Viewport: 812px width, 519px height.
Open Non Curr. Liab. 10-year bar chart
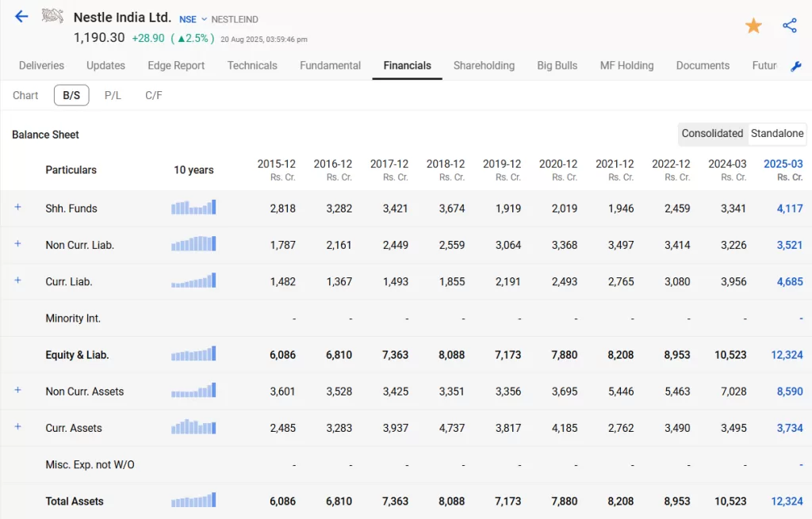point(193,244)
